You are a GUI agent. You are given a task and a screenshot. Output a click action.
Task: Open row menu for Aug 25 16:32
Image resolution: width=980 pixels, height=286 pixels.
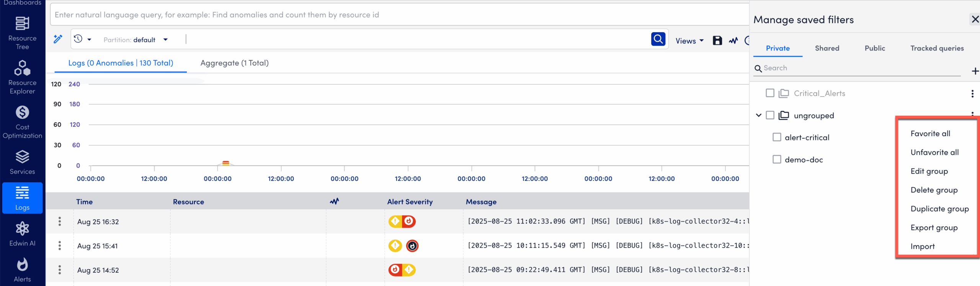point(60,221)
